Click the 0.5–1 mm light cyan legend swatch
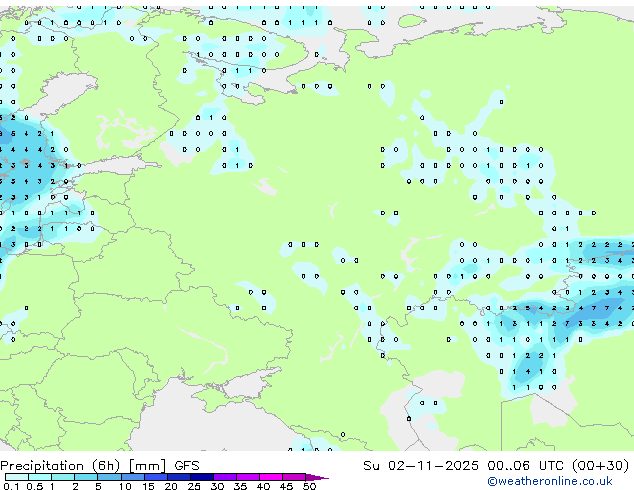Image resolution: width=634 pixels, height=490 pixels. 40,477
